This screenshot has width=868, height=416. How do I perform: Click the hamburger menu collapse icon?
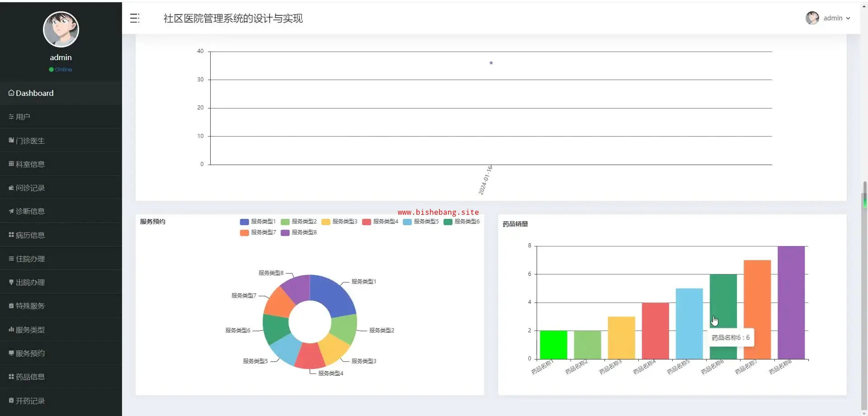tap(135, 18)
